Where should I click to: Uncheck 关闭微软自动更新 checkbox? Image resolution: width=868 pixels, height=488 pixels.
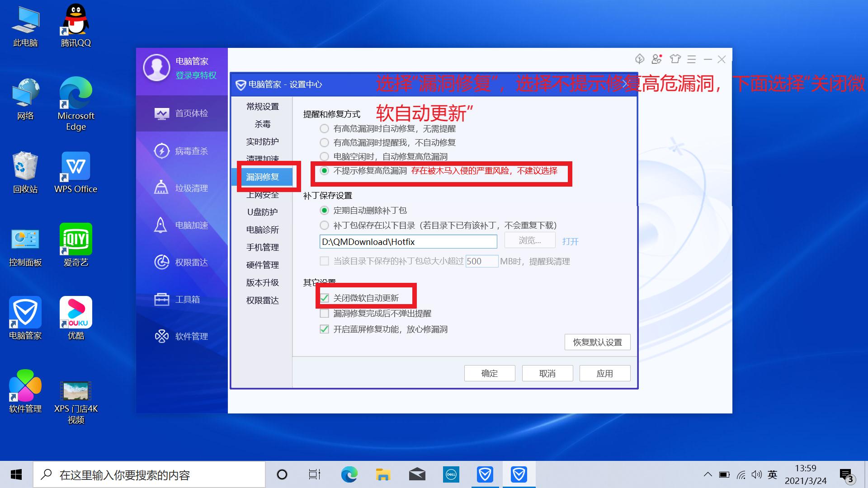[324, 298]
